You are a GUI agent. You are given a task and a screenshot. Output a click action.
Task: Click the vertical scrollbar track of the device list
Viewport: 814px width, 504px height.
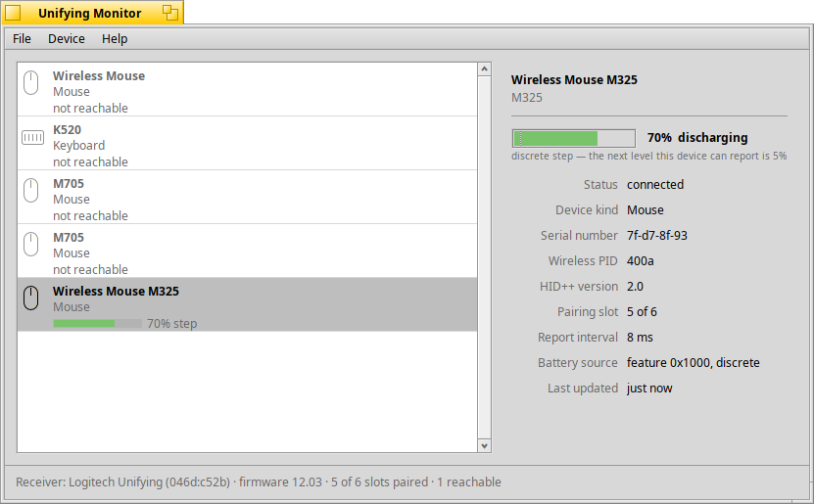point(484,257)
